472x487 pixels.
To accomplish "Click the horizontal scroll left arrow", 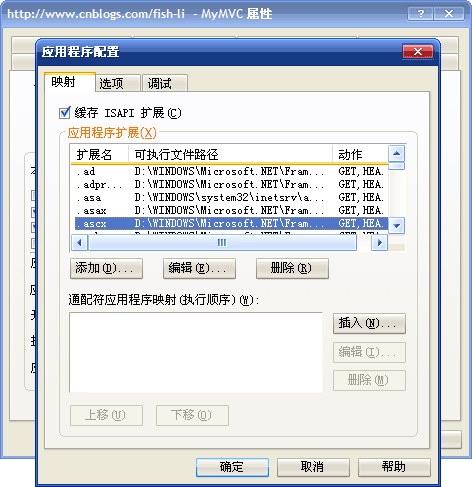I will pos(80,242).
